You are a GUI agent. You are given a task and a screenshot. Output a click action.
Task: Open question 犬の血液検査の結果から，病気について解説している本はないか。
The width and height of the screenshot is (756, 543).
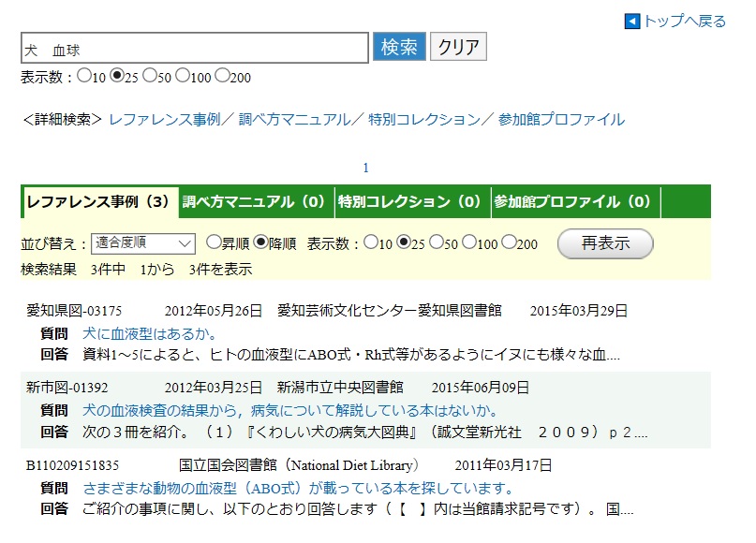pos(289,410)
